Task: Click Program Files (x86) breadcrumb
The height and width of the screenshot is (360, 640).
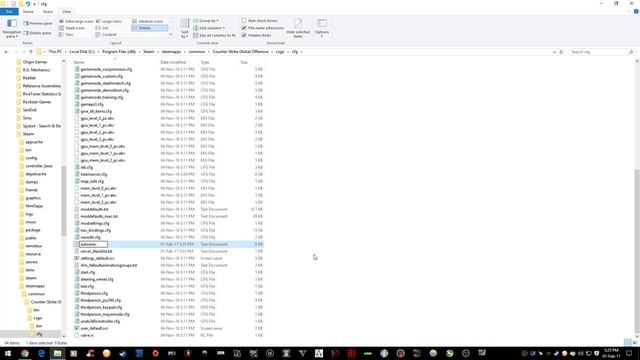Action: [x=119, y=52]
